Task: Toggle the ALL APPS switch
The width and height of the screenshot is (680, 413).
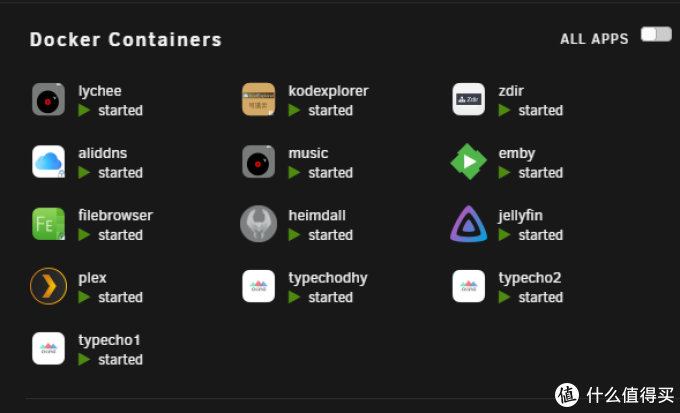Action: (x=656, y=34)
